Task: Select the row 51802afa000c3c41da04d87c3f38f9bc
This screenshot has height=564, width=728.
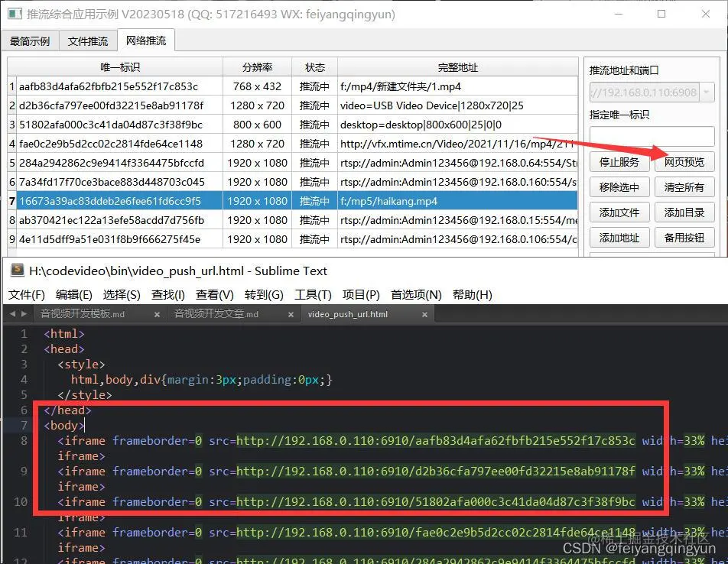Action: click(297, 125)
